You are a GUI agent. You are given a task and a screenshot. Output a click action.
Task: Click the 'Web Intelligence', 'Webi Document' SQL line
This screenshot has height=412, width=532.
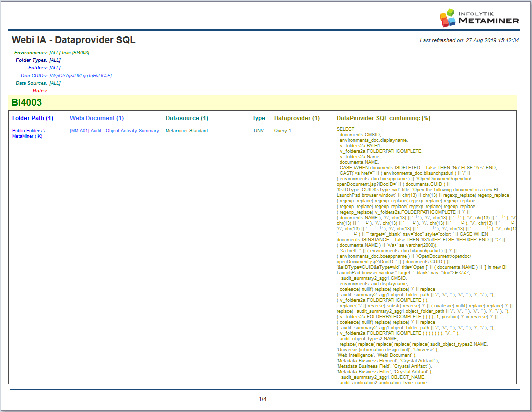pyautogui.click(x=377, y=355)
